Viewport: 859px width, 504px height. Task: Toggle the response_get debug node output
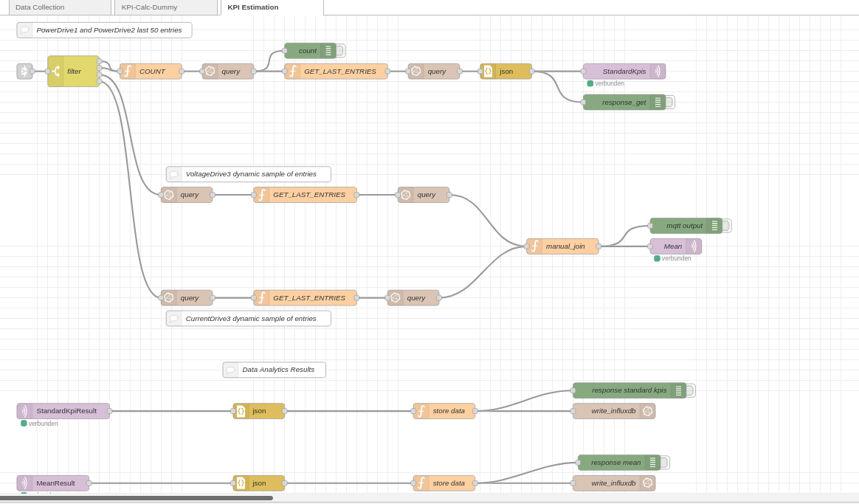click(x=670, y=102)
